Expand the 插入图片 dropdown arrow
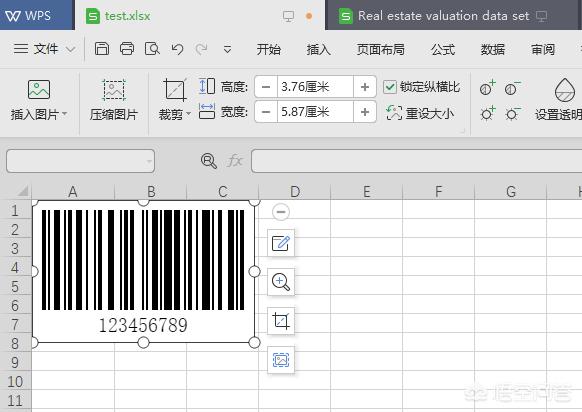 [65, 114]
